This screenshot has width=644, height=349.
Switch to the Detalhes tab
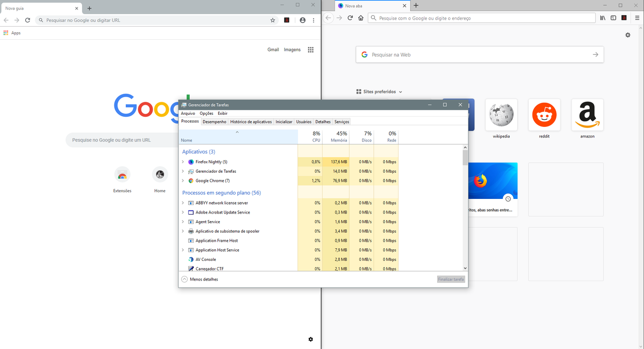(323, 122)
